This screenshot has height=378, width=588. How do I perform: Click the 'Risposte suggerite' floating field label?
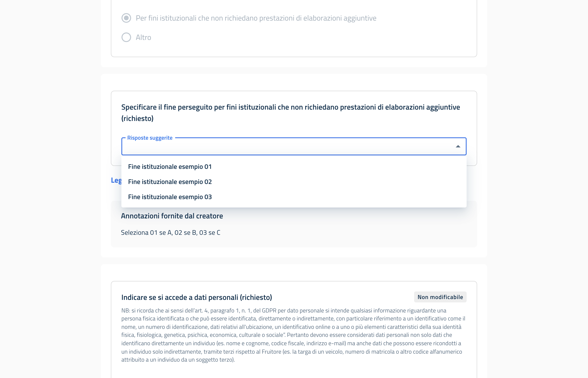click(150, 138)
